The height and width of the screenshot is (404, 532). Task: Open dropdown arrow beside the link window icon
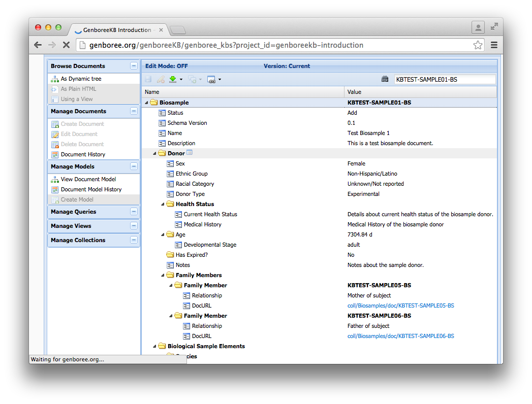[220, 79]
